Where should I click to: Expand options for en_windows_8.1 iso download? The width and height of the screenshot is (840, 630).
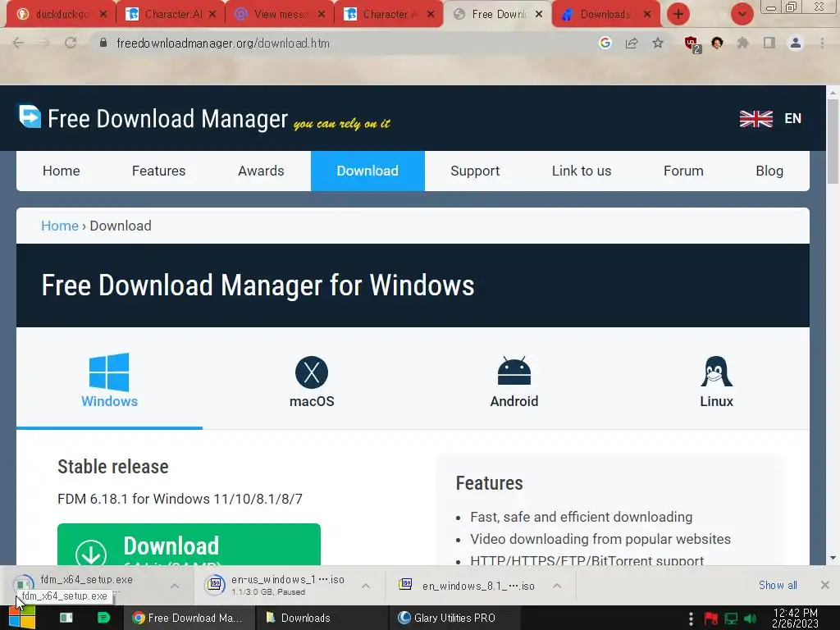point(557,586)
